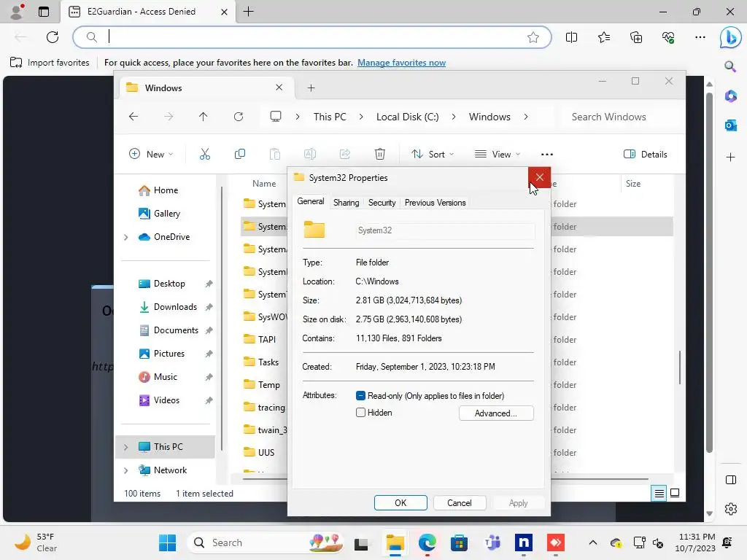Add a new File Explorer tab
Viewport: 747px width, 560px height.
311,88
